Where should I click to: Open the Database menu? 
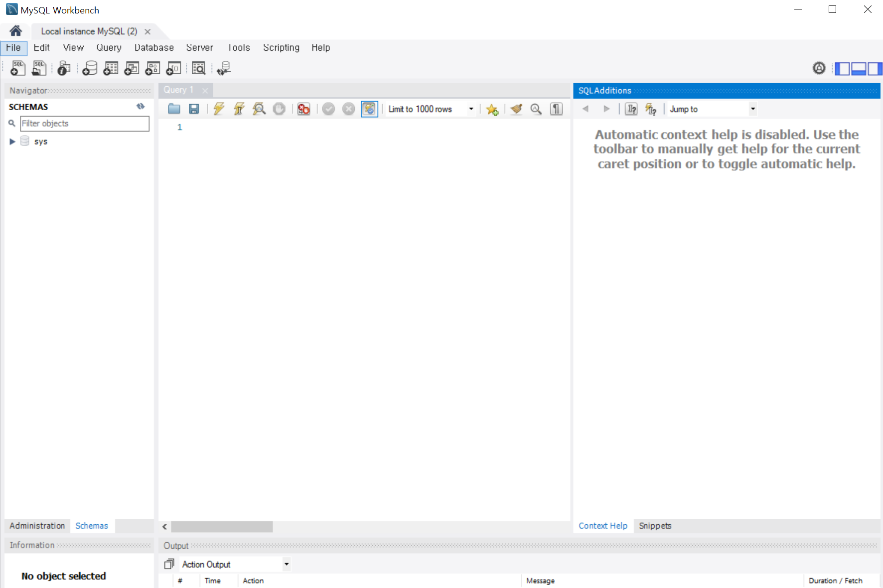pos(154,47)
